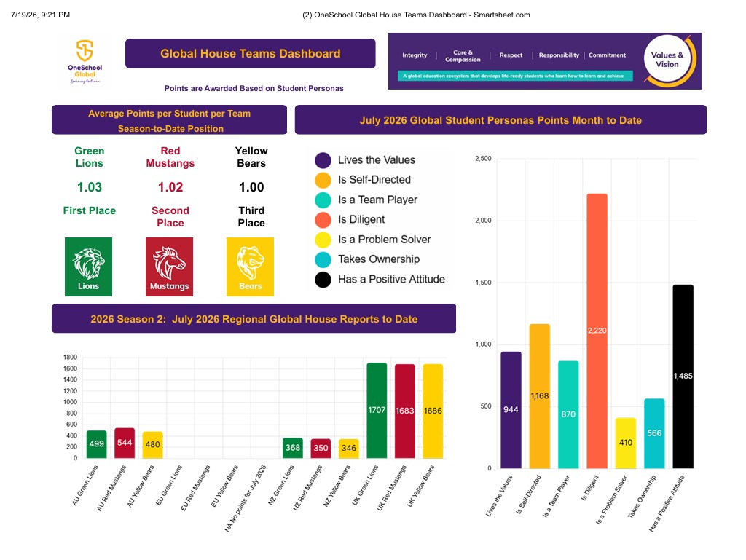
Task: Click the purple Lives the Values legend dot
Action: 323,160
